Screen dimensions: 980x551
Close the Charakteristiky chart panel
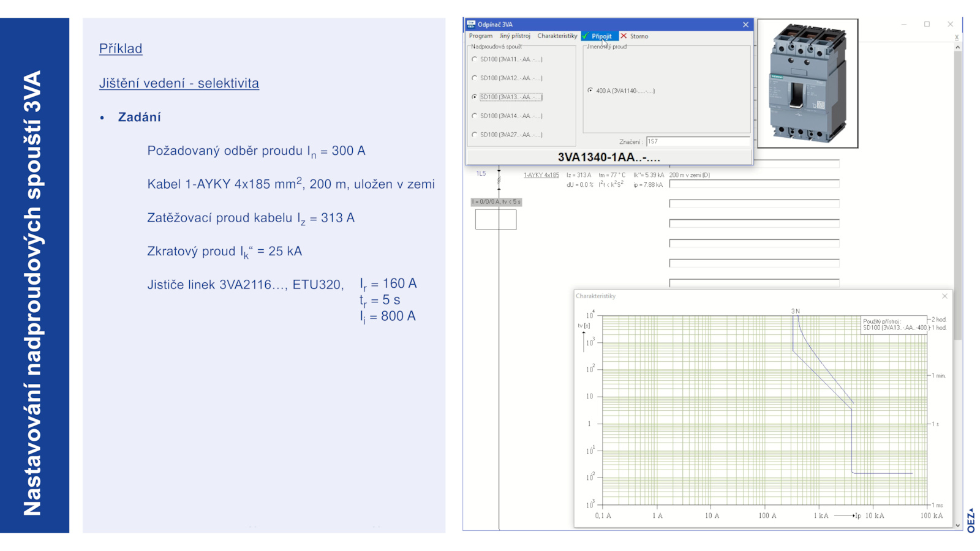(x=944, y=296)
